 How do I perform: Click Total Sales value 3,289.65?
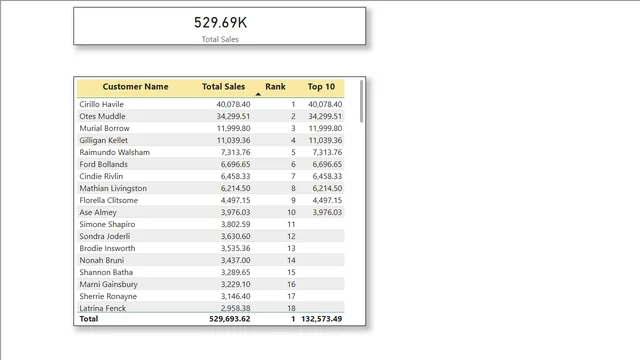point(236,272)
